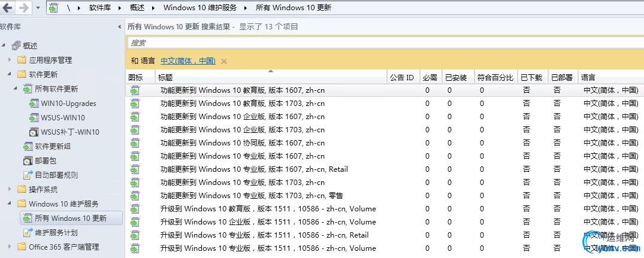Click icon of 企业版 1703 update row
Screen dimensions: 644x258
point(135,130)
